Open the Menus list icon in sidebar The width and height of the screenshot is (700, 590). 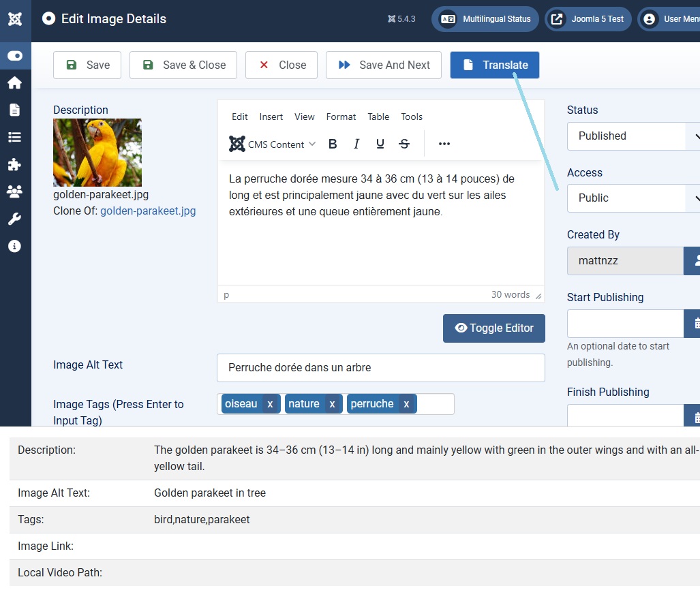(15, 137)
